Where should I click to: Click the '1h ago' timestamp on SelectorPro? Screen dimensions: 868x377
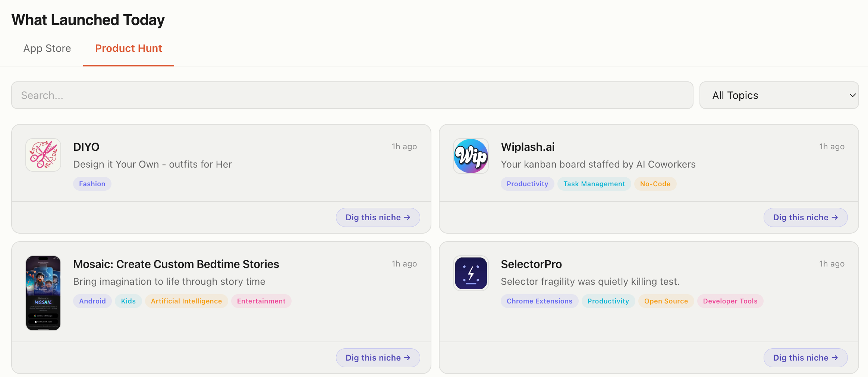point(832,264)
